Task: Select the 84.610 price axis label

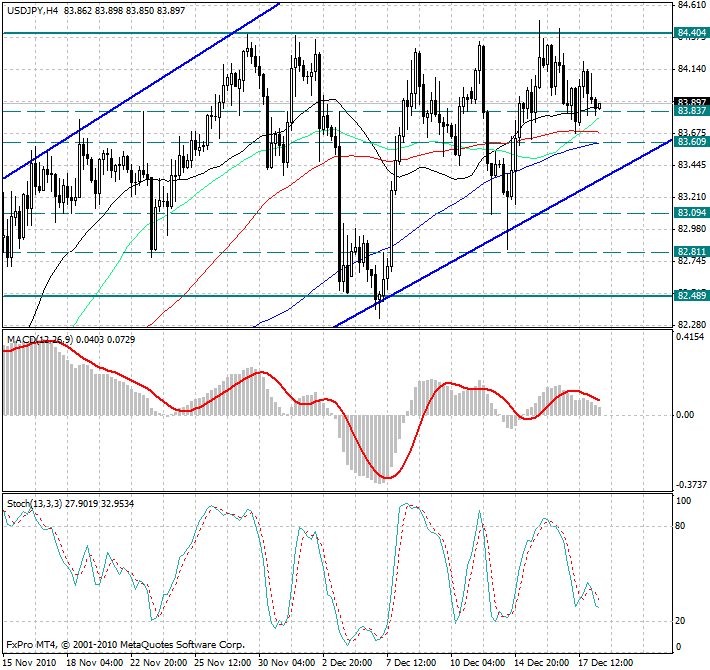Action: click(x=691, y=5)
